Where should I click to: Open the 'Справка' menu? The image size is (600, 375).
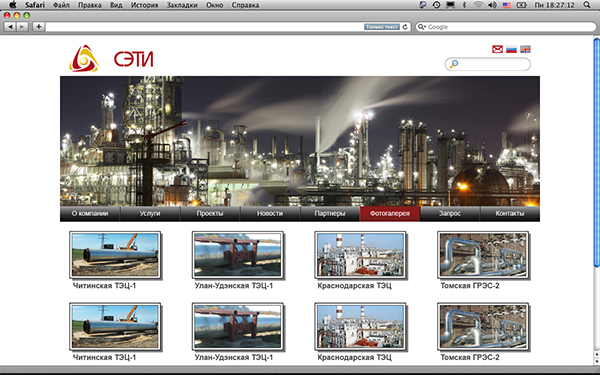tap(245, 5)
